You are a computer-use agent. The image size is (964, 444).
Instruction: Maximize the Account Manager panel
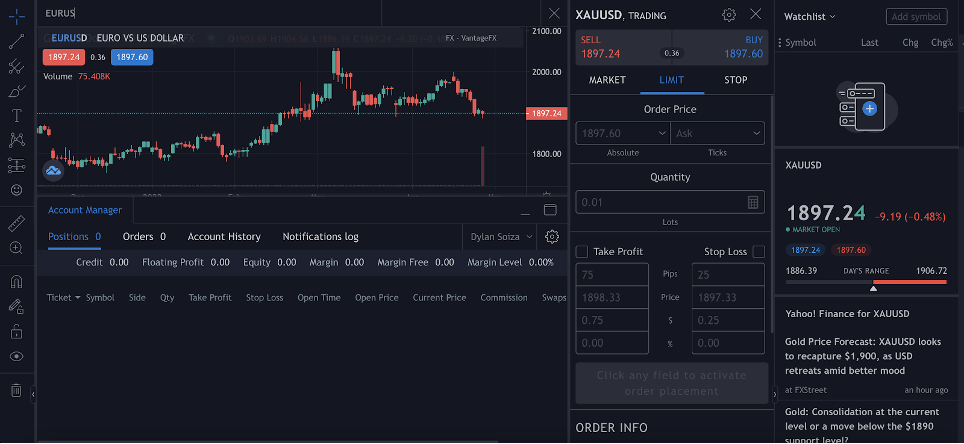click(550, 210)
